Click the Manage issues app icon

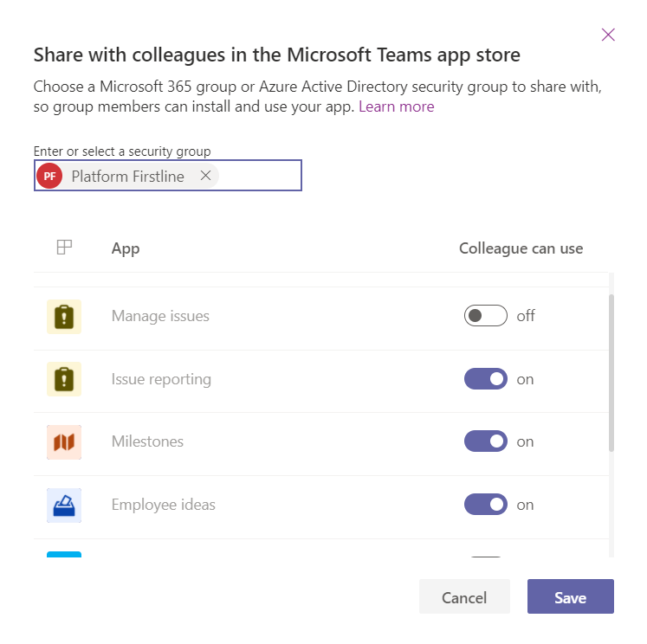tap(64, 317)
